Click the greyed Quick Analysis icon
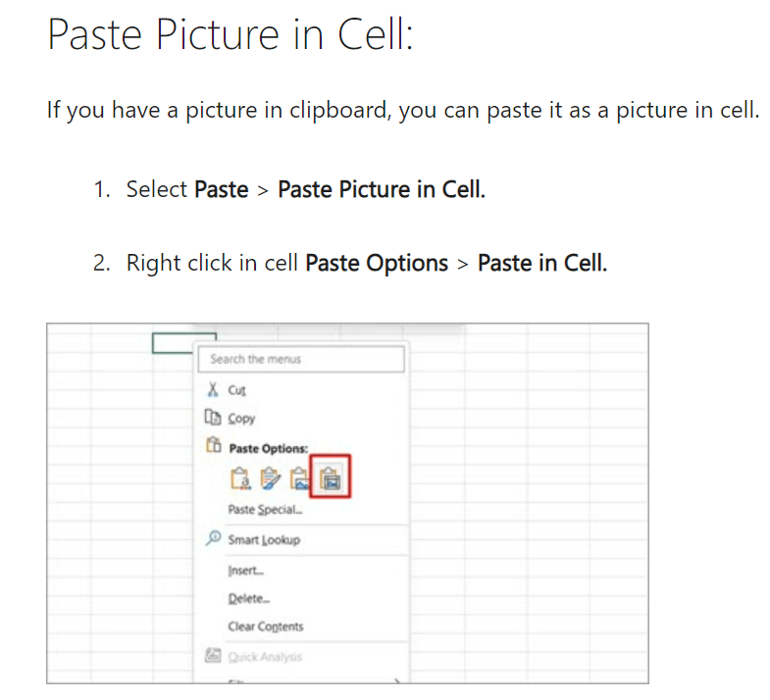This screenshot has width=770, height=700. 213,657
